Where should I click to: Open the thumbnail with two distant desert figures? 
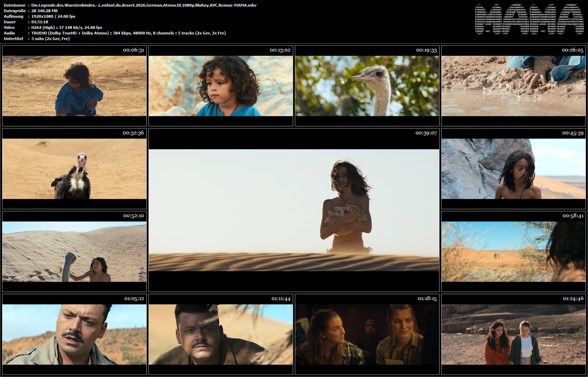513,251
